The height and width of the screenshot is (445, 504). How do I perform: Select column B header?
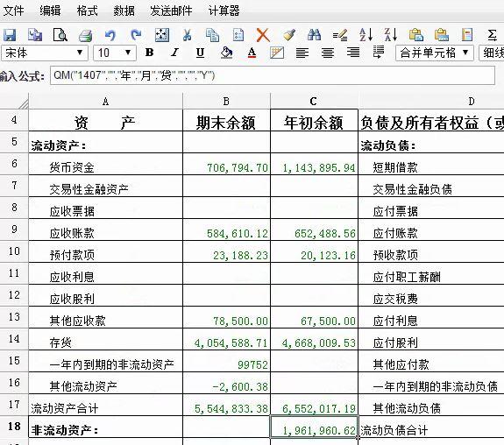(x=226, y=102)
